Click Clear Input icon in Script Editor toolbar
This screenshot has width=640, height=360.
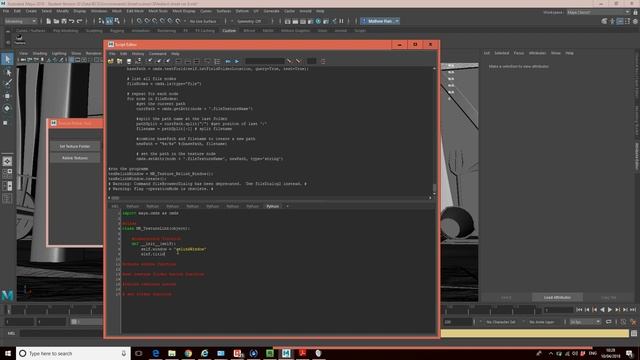(x=159, y=61)
